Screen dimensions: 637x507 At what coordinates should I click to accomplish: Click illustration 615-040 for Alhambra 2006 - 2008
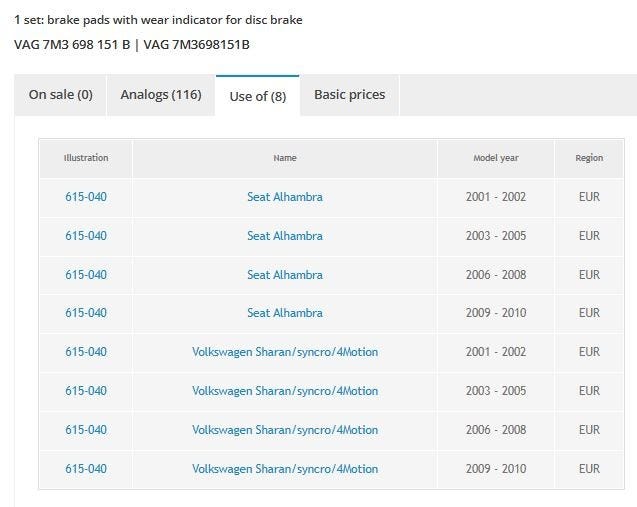click(x=86, y=275)
